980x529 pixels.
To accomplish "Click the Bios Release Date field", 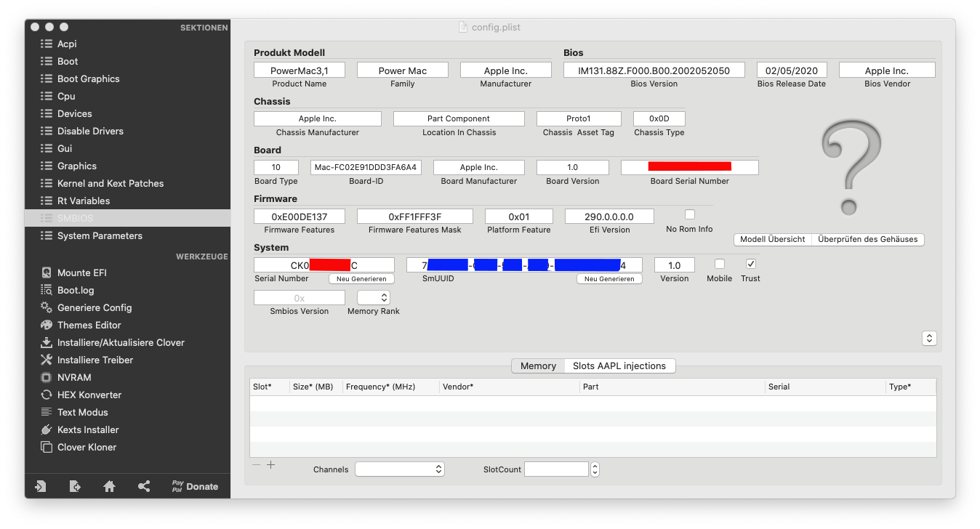I will click(x=792, y=70).
